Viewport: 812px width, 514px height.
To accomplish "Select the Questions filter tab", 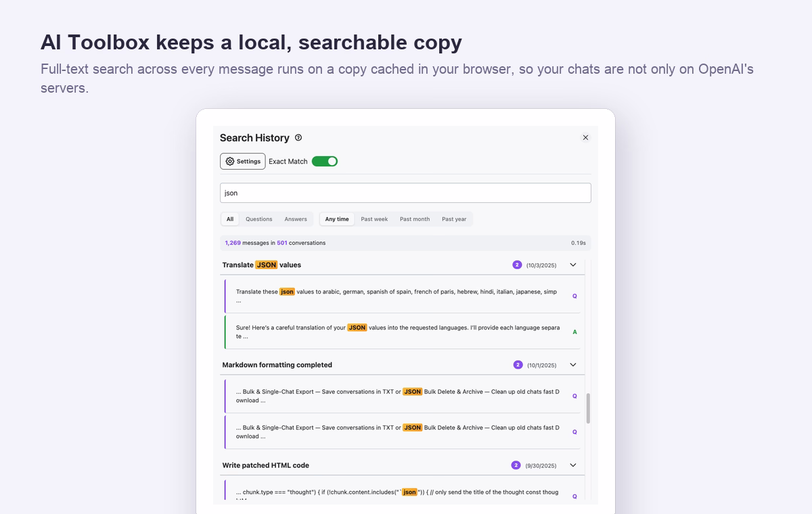I will (258, 219).
